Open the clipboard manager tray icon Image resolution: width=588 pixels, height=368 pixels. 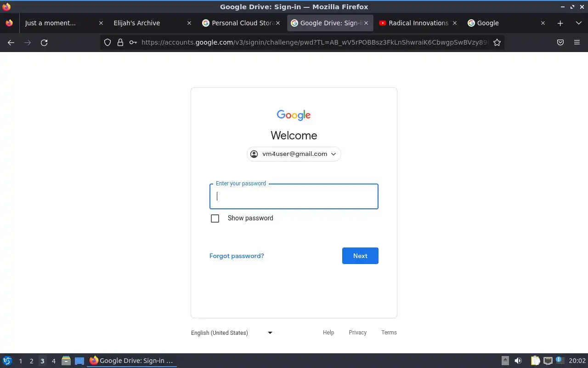tap(536, 361)
